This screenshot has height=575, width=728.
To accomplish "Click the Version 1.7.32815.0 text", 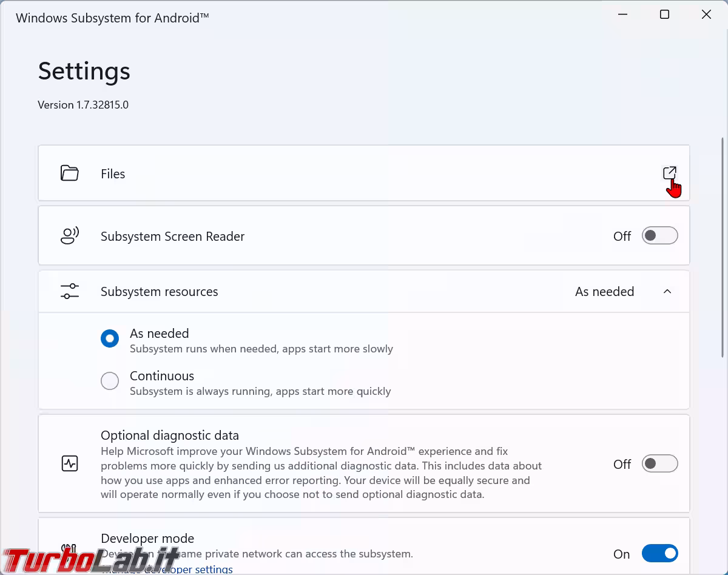I will tap(83, 105).
